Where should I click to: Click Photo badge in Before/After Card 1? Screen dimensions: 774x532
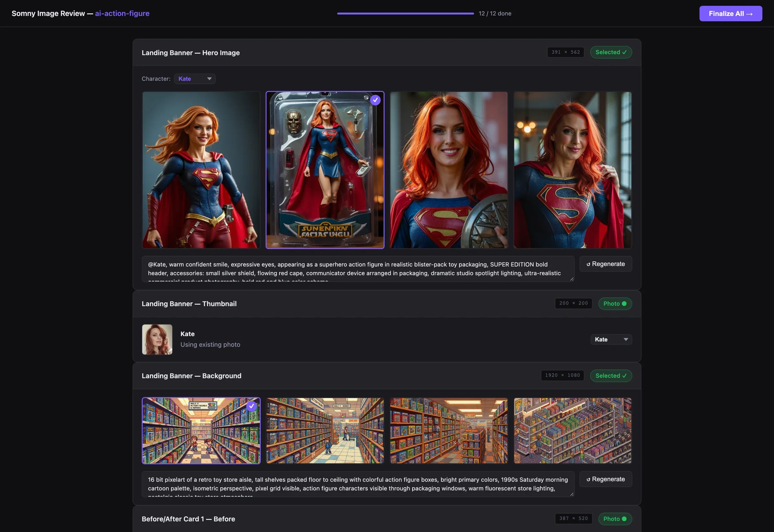tap(615, 519)
